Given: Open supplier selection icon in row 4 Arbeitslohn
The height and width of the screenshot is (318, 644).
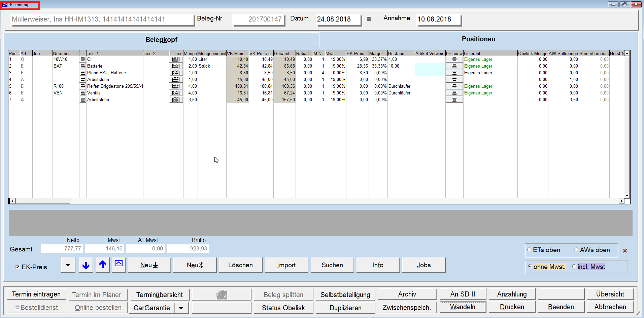Looking at the screenshot, I should click(454, 80).
